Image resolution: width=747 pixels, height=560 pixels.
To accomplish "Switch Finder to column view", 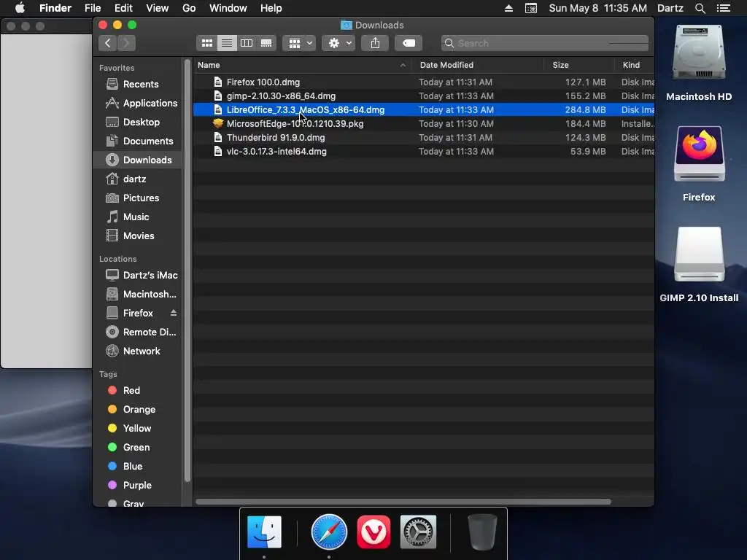I will [x=247, y=43].
